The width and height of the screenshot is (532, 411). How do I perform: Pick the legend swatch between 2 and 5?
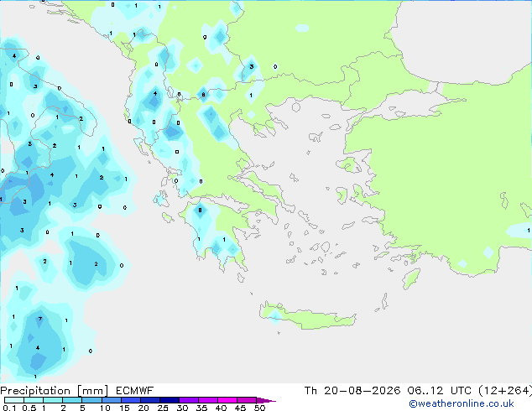pos(72,400)
